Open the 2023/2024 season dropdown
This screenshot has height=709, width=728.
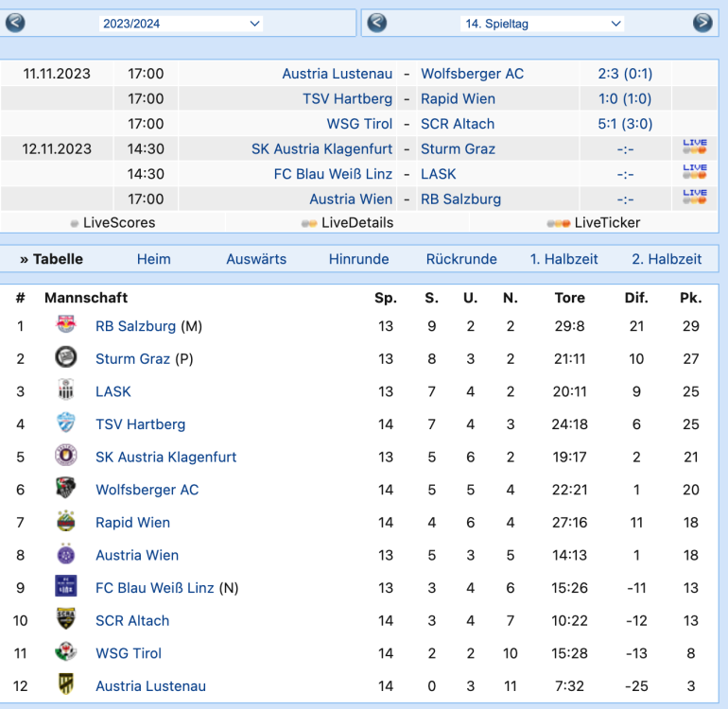pyautogui.click(x=181, y=24)
